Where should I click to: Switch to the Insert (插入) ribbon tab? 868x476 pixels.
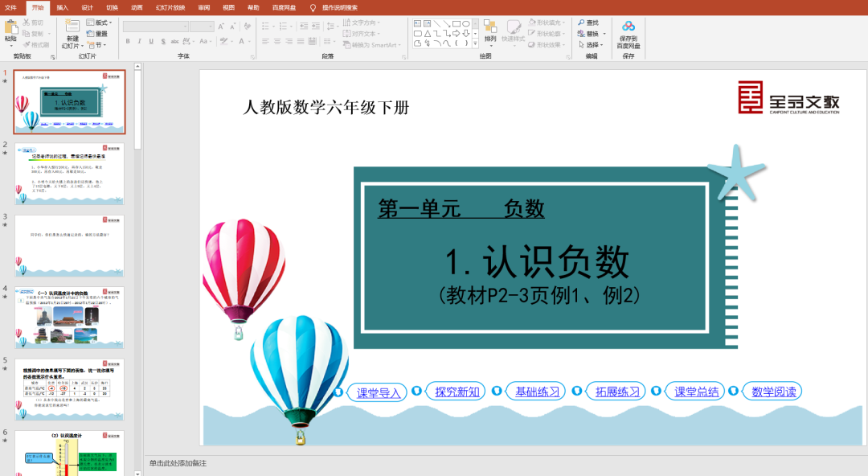coord(64,7)
